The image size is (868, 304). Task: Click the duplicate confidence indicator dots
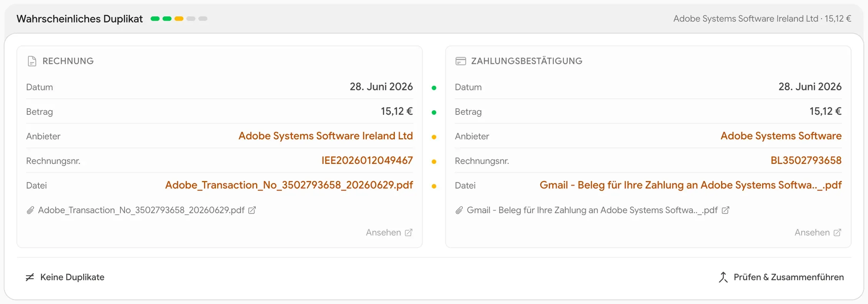point(179,19)
